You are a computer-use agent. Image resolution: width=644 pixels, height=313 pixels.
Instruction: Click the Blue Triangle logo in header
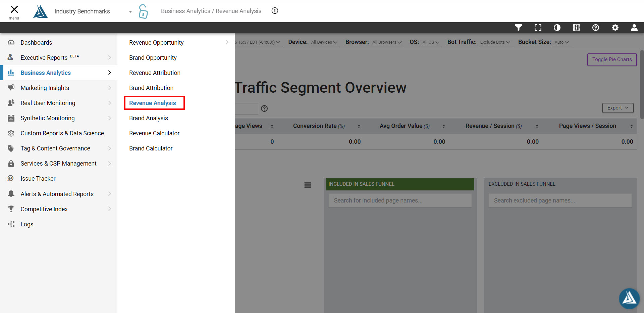point(40,11)
